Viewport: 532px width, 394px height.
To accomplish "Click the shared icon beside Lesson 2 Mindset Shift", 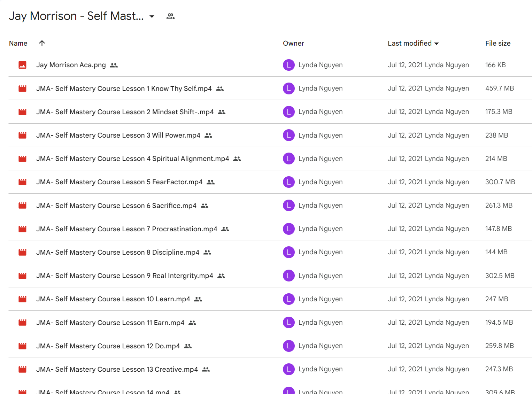I will coord(222,112).
